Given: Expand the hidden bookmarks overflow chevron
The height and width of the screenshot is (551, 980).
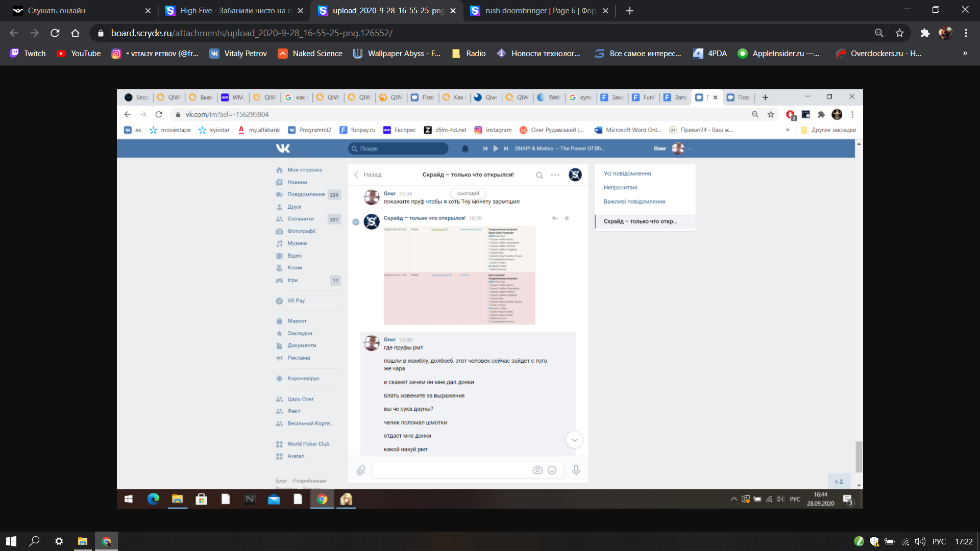Looking at the screenshot, I should point(965,54).
